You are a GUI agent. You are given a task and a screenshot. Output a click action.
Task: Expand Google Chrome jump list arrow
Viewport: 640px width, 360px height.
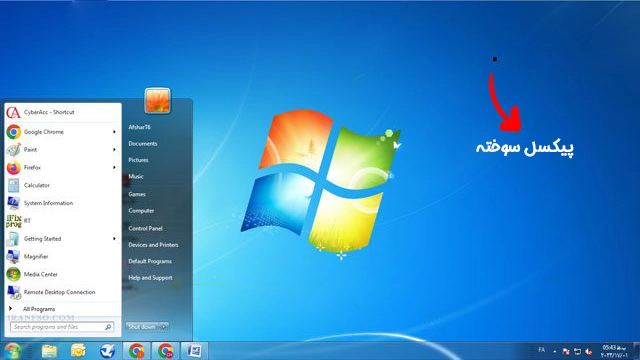(114, 132)
